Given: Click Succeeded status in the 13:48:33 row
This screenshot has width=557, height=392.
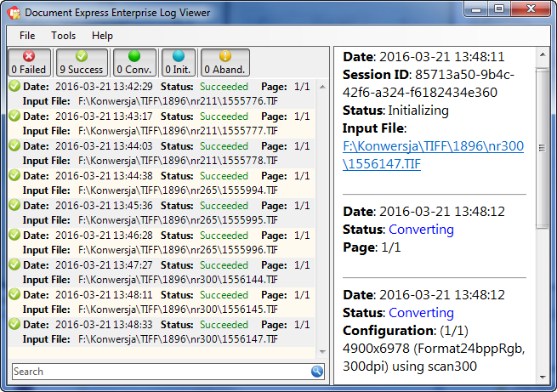Looking at the screenshot, I should point(224,325).
